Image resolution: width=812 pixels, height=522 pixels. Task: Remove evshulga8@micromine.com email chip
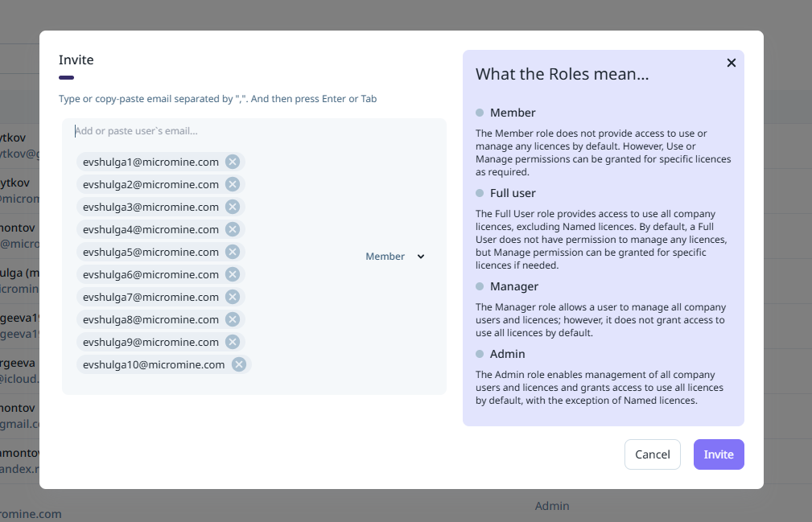click(x=233, y=319)
